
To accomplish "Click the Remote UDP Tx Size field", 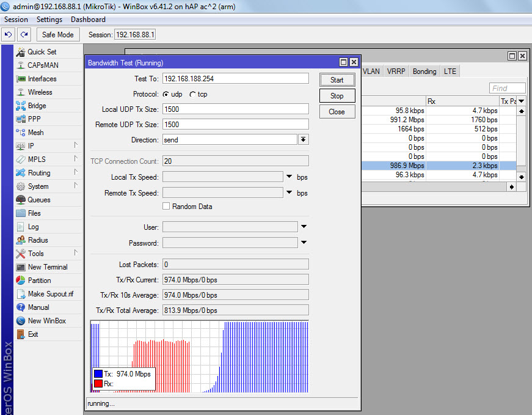I will (x=236, y=124).
